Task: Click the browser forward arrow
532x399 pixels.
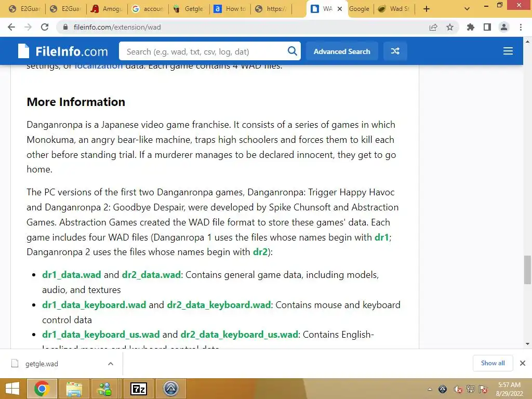Action: point(28,27)
